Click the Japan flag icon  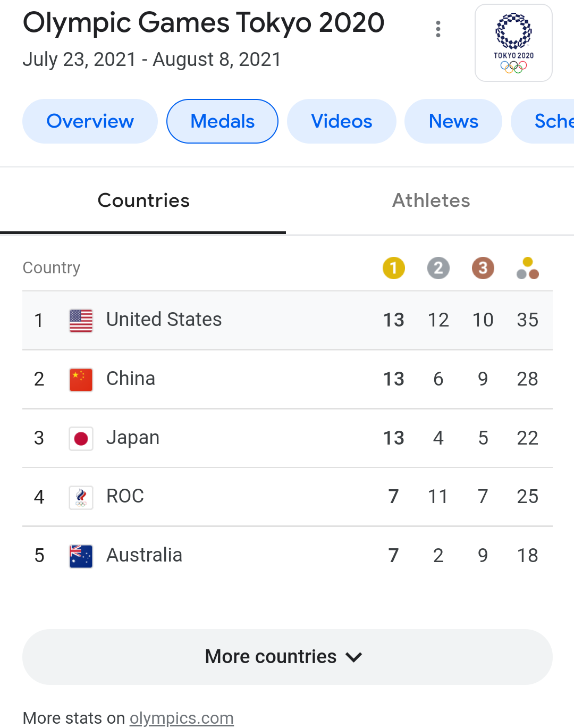pos(81,439)
